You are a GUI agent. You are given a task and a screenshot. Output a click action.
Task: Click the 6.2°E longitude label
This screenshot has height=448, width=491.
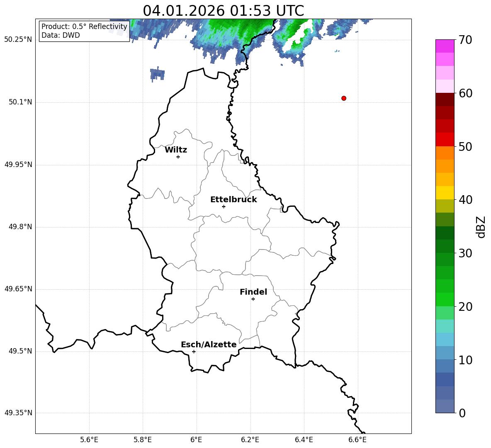250,440
